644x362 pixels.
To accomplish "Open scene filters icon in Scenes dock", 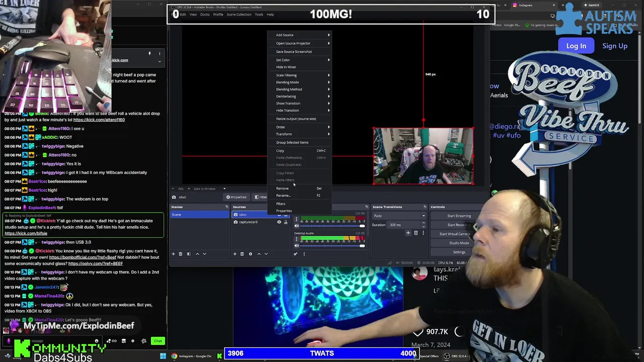I will click(189, 254).
